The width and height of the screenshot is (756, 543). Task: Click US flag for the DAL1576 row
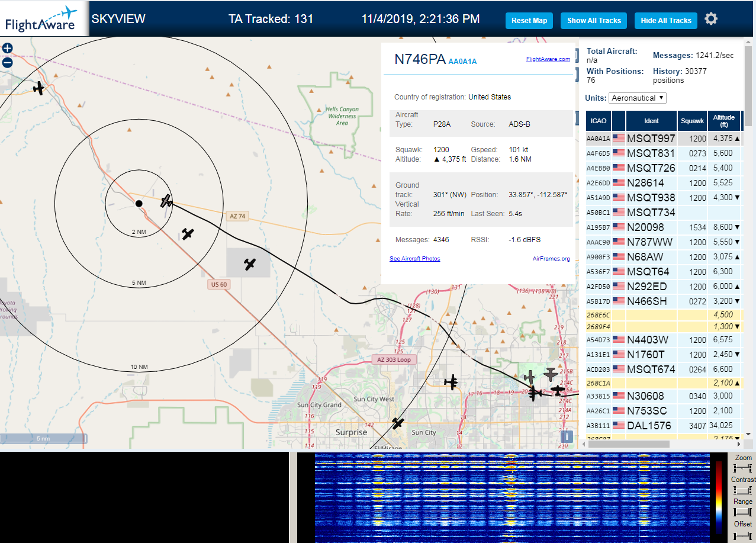click(x=619, y=425)
